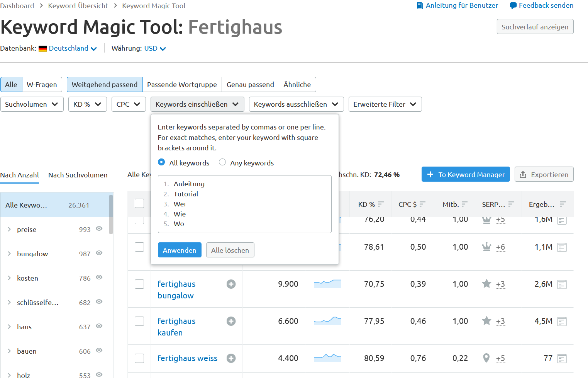Viewport: 588px width, 378px height.
Task: Open the Suchvolumen filter dropdown
Action: point(32,104)
